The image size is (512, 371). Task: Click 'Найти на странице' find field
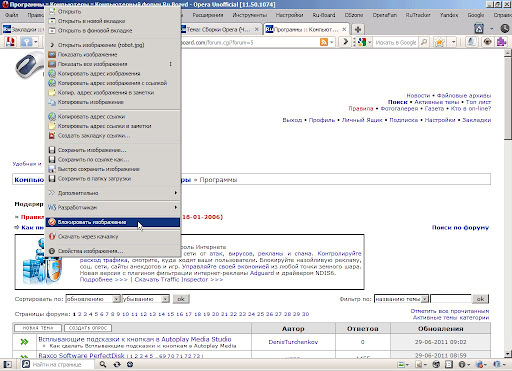click(x=60, y=364)
